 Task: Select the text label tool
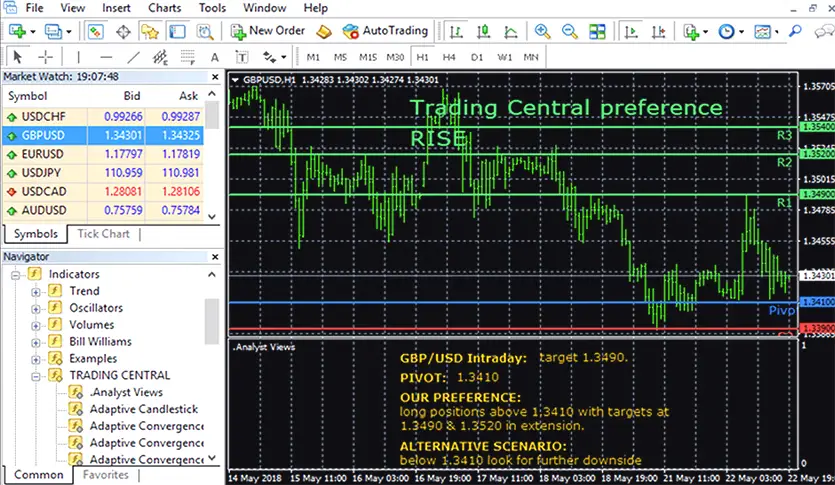pos(241,57)
